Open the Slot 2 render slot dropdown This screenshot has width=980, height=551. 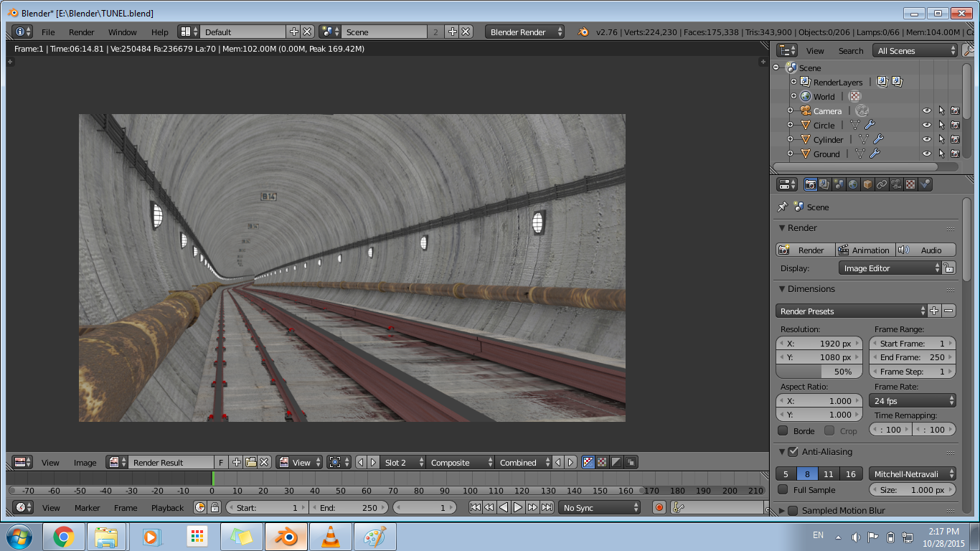point(403,463)
